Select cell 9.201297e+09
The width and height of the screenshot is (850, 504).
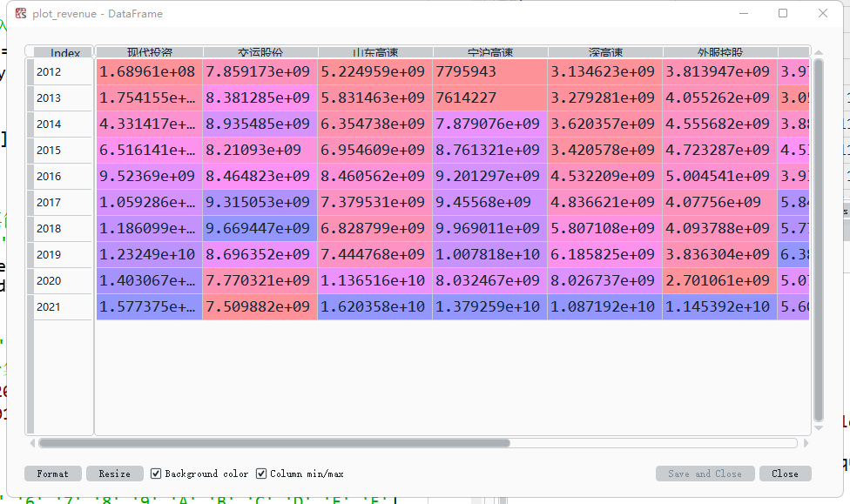pos(490,176)
